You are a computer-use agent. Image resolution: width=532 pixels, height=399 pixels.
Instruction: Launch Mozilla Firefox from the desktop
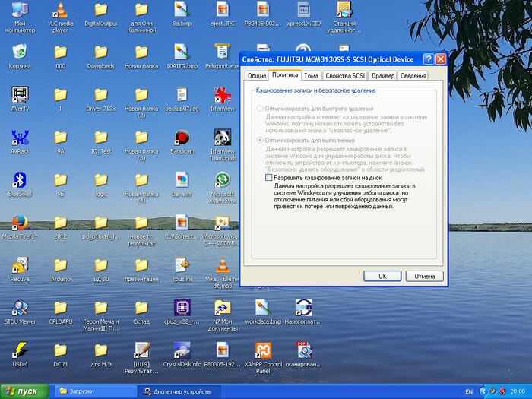coord(20,223)
